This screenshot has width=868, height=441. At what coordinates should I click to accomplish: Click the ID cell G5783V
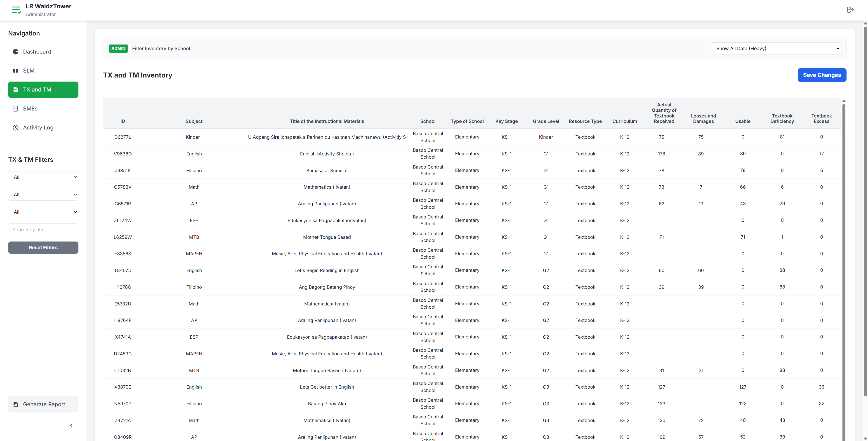click(x=123, y=187)
